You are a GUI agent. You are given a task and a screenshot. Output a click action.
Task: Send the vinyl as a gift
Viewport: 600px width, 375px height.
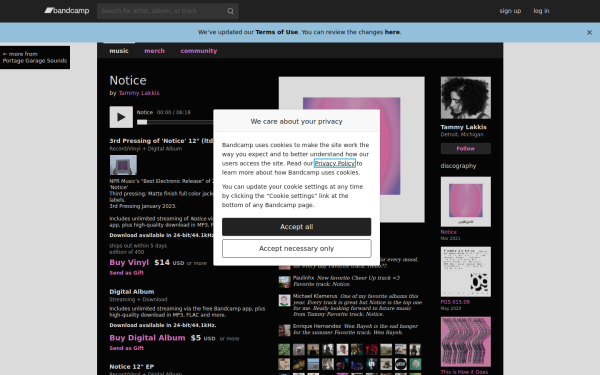(x=127, y=273)
